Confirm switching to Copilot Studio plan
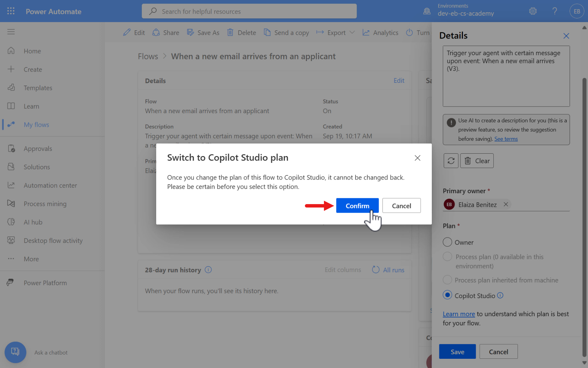 [x=357, y=205]
